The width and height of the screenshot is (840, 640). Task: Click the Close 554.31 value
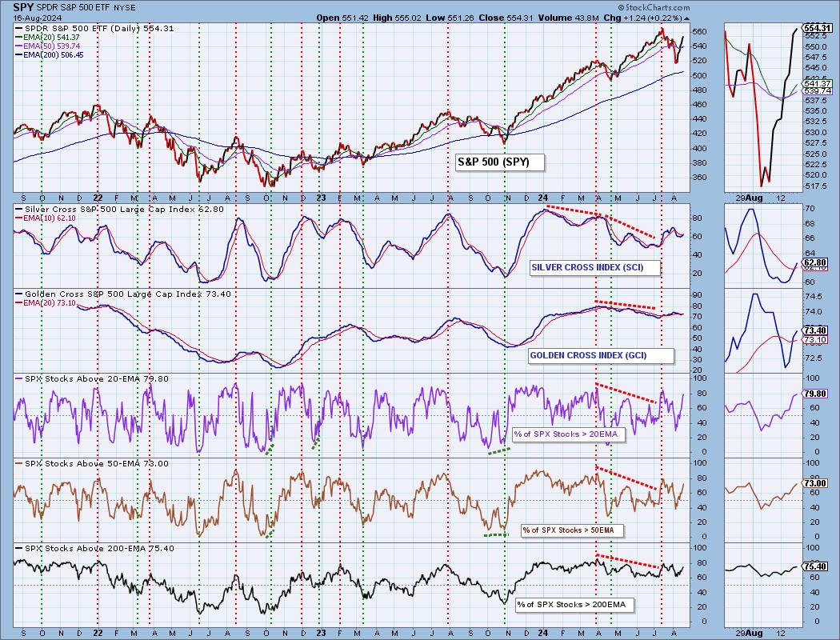pyautogui.click(x=506, y=17)
